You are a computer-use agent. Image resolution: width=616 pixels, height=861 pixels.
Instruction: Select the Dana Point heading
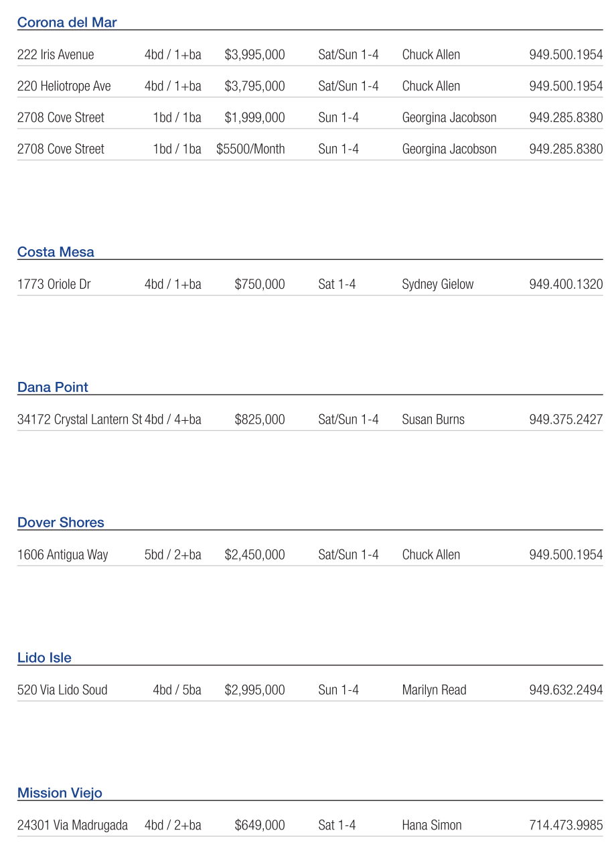tap(53, 387)
